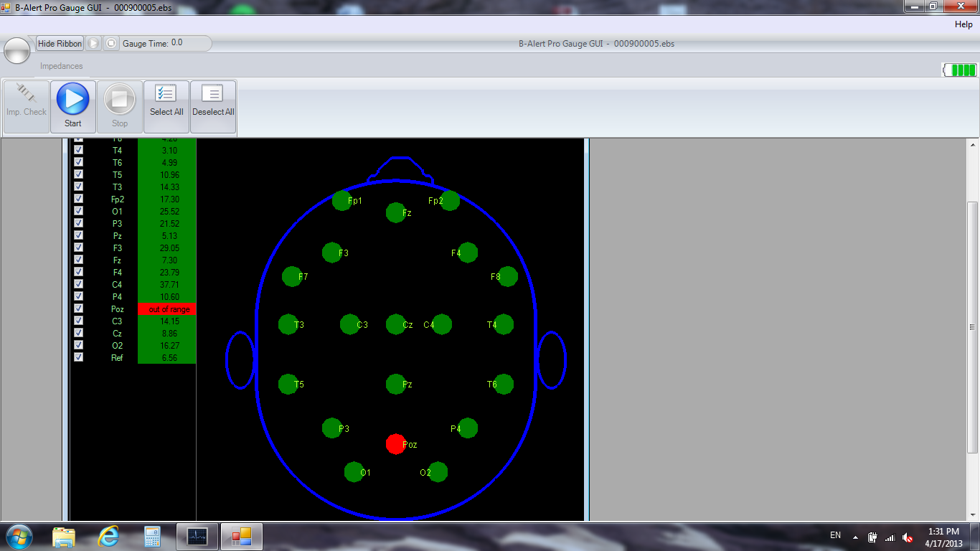Screen dimensions: 980x551
Task: Click the Deselect All list icon
Action: click(213, 94)
